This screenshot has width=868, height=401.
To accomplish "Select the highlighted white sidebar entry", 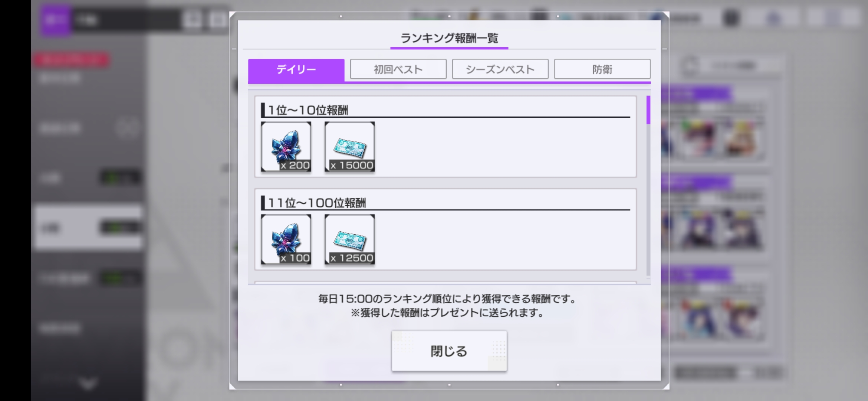I will point(88,227).
